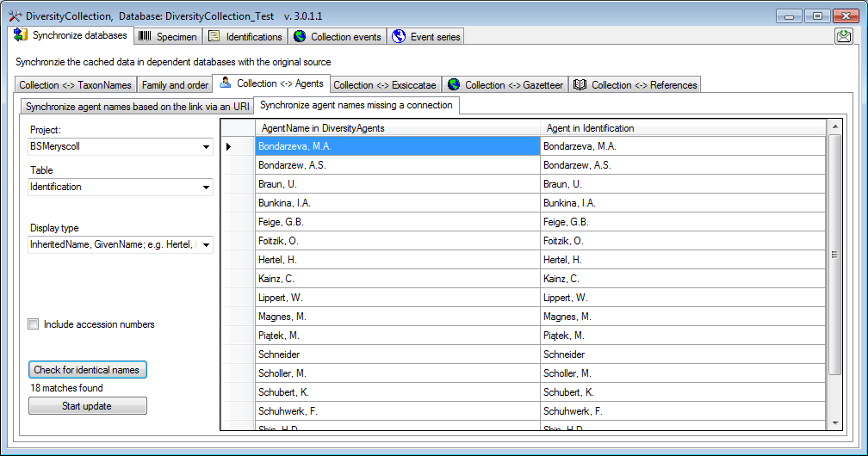Click the globe icon on Collection events tab
Screen dimensions: 868x456
(x=300, y=36)
